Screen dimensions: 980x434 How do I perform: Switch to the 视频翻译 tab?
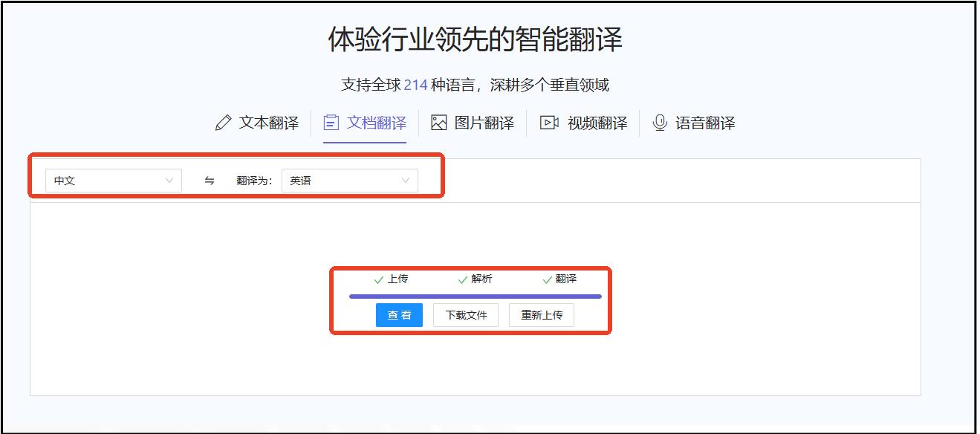point(598,123)
